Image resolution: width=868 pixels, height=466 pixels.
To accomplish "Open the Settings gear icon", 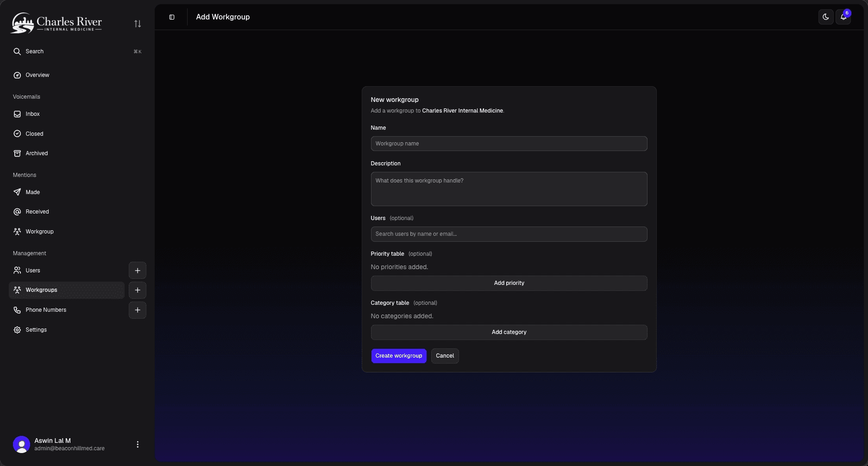I will [17, 330].
